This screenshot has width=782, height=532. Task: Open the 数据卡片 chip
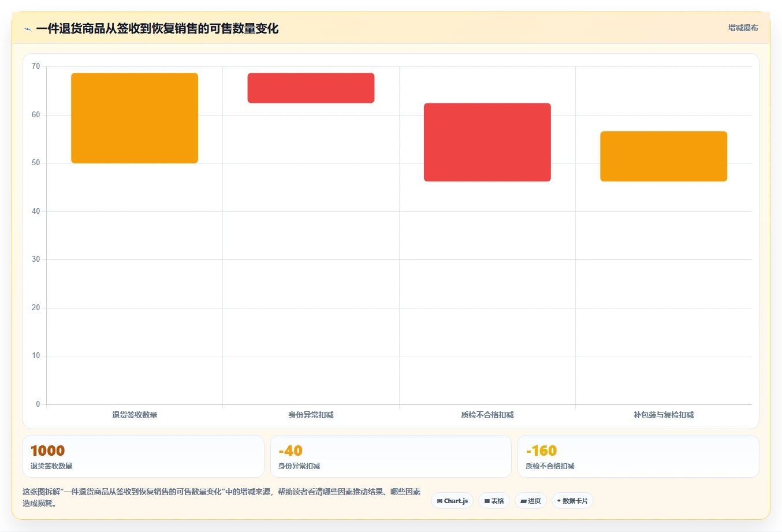click(x=572, y=501)
